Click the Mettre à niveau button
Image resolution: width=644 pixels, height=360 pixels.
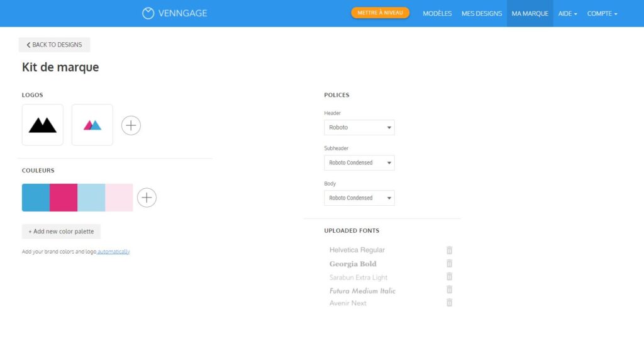[x=380, y=13]
